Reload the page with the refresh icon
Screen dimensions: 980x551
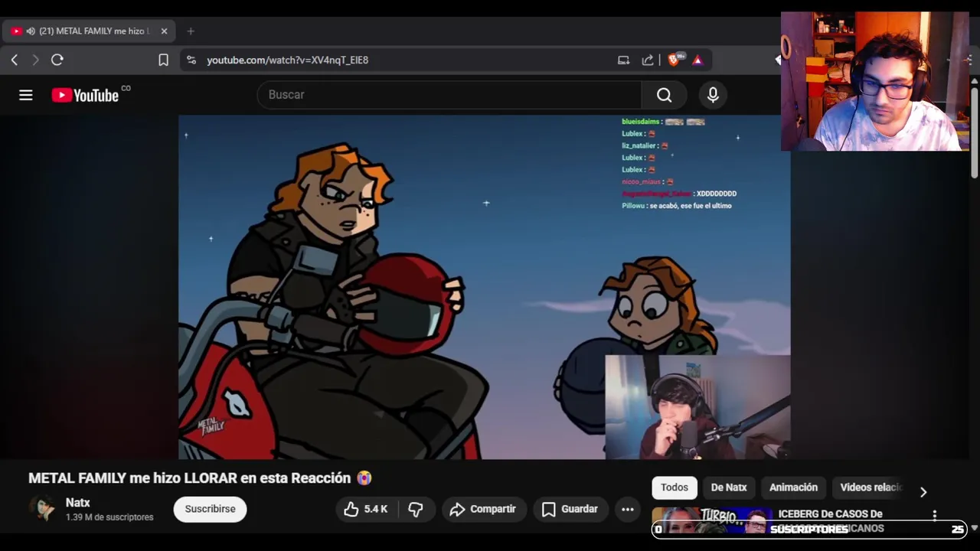coord(57,60)
